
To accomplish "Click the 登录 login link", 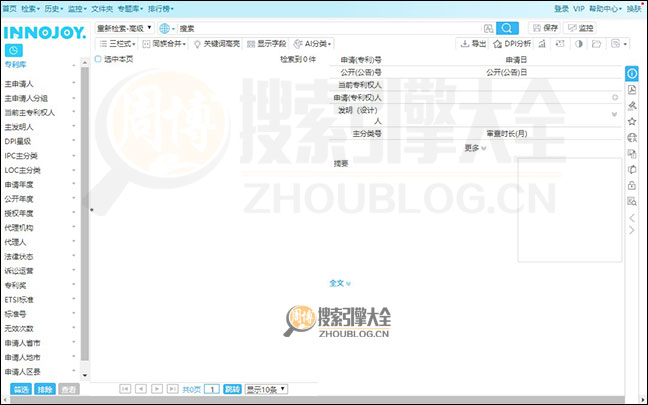I will point(561,8).
